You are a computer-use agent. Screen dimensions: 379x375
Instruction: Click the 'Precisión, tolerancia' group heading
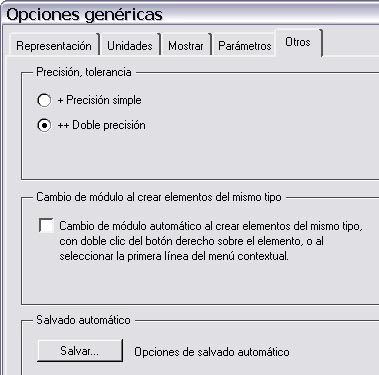(84, 72)
